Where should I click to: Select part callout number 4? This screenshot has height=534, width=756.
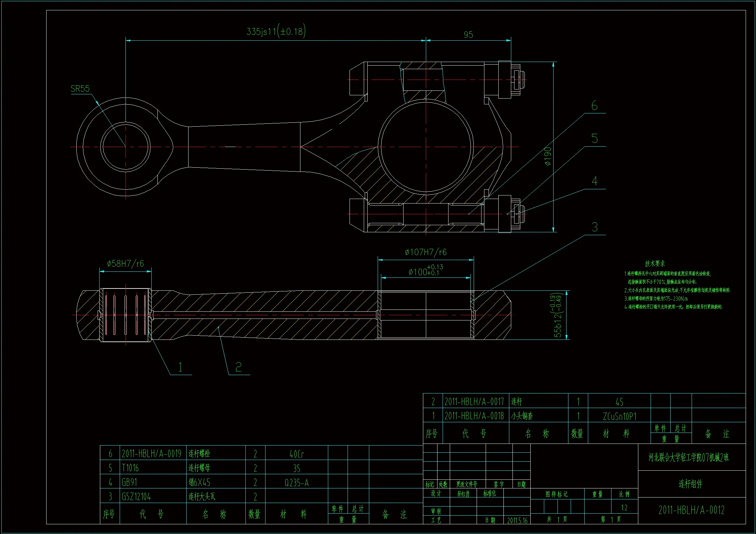point(594,181)
